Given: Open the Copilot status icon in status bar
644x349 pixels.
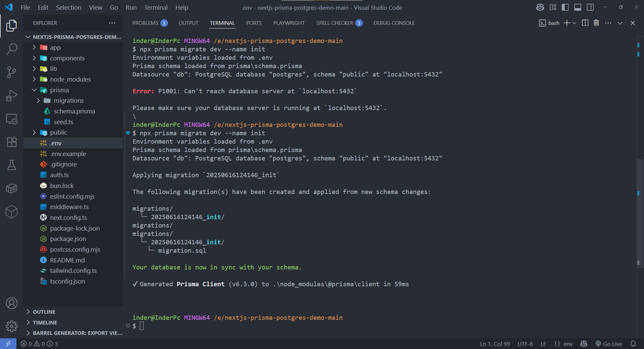Looking at the screenshot, I should (584, 344).
